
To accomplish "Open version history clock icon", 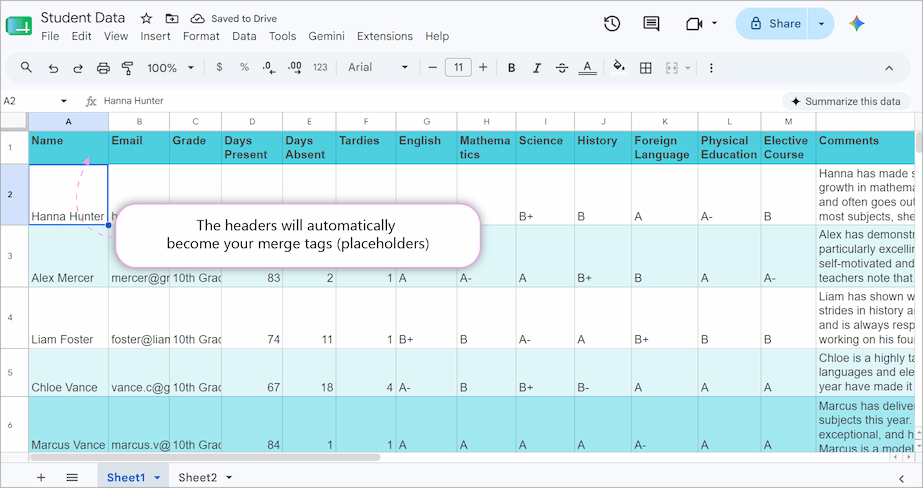I will (612, 24).
